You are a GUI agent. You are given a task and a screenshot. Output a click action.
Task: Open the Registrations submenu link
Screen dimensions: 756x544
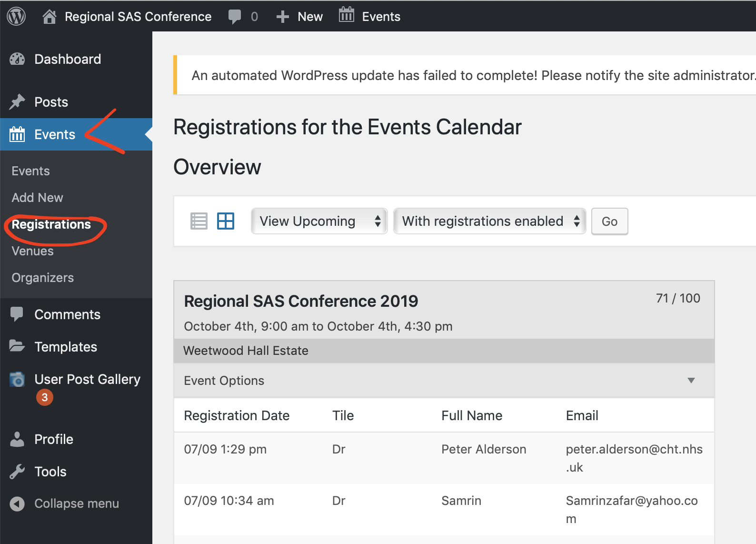coord(51,224)
